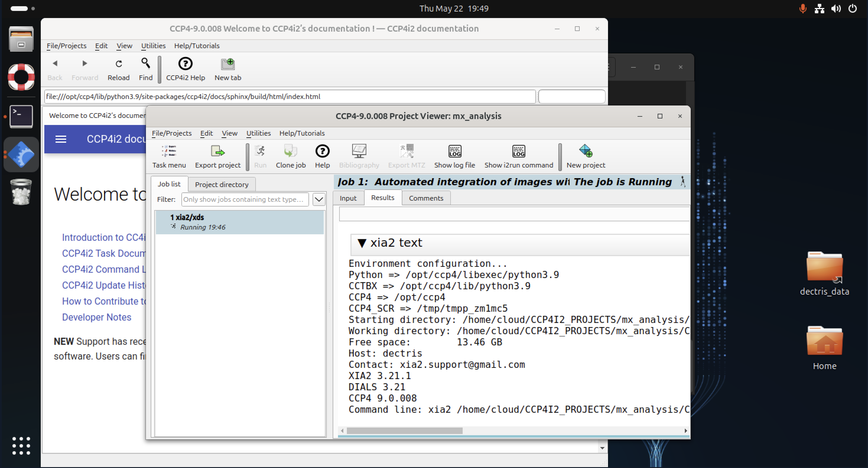Open the Files app in the dock

(x=21, y=39)
